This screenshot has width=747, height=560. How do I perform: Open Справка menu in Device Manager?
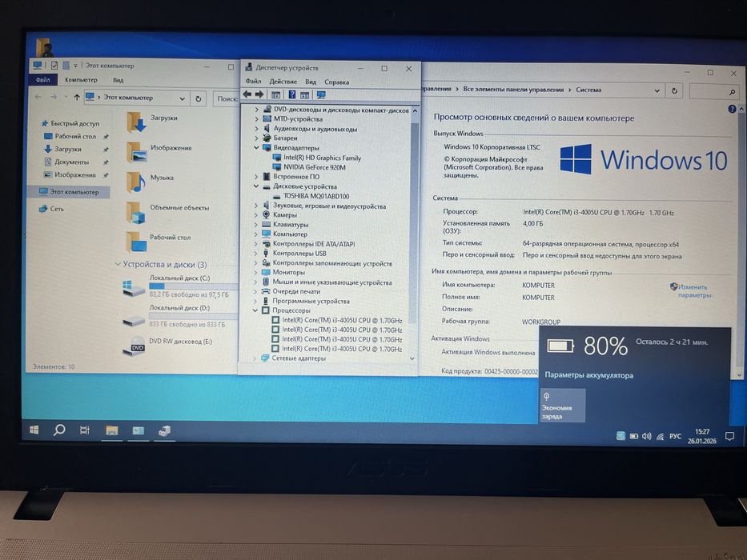tap(337, 82)
